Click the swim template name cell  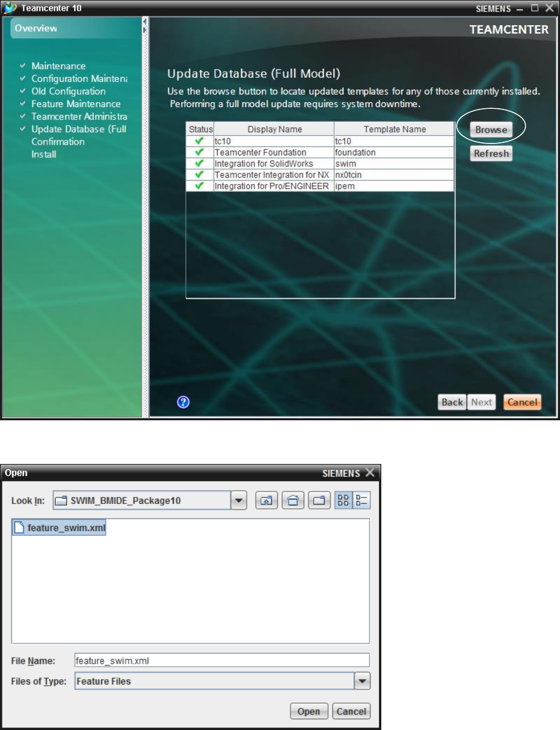pyautogui.click(x=394, y=164)
